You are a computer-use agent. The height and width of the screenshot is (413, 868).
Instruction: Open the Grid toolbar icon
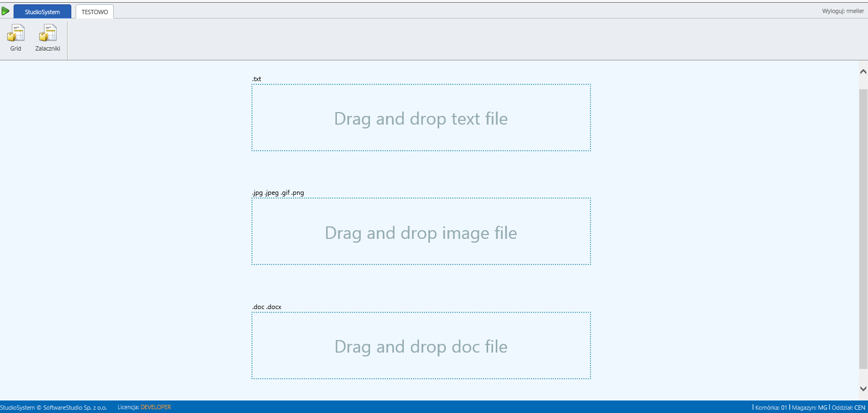[16, 38]
